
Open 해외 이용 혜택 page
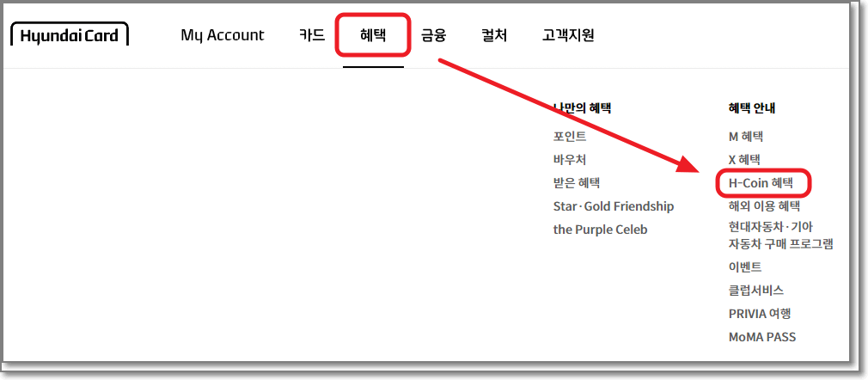(764, 206)
